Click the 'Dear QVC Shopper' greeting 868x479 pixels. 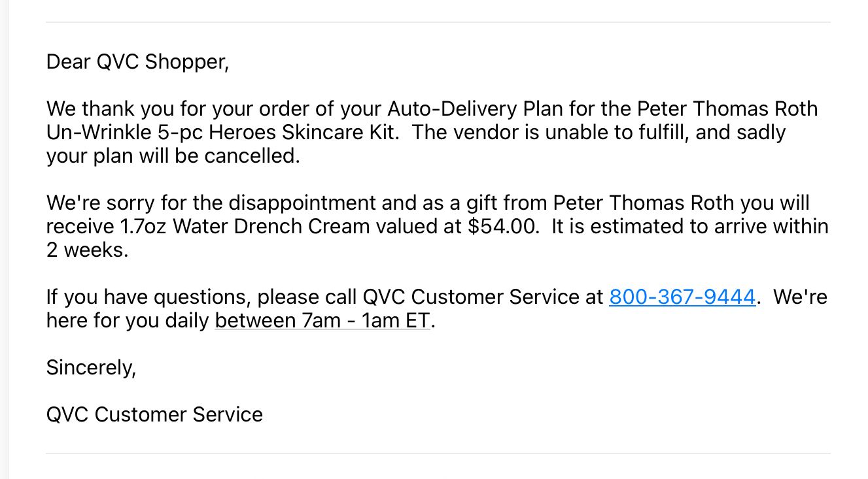(x=137, y=62)
